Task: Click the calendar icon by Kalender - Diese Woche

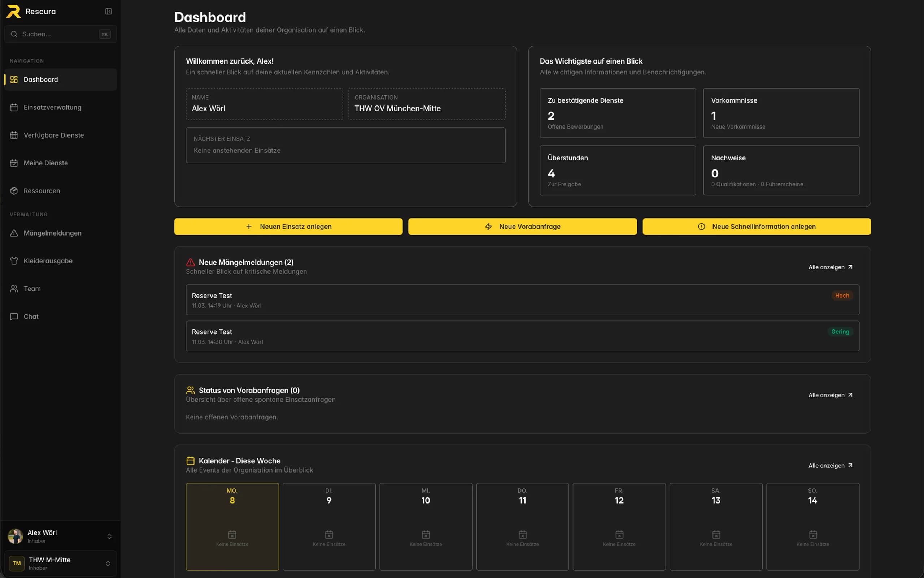Action: [190, 461]
